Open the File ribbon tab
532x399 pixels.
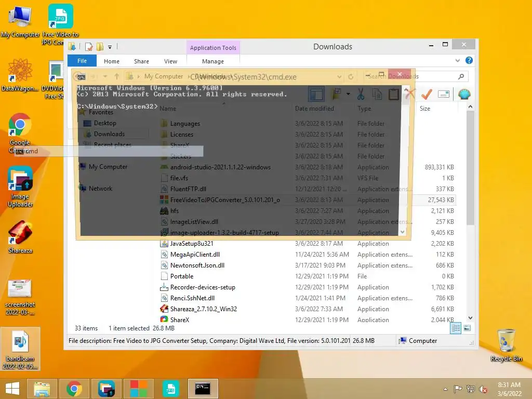click(82, 61)
